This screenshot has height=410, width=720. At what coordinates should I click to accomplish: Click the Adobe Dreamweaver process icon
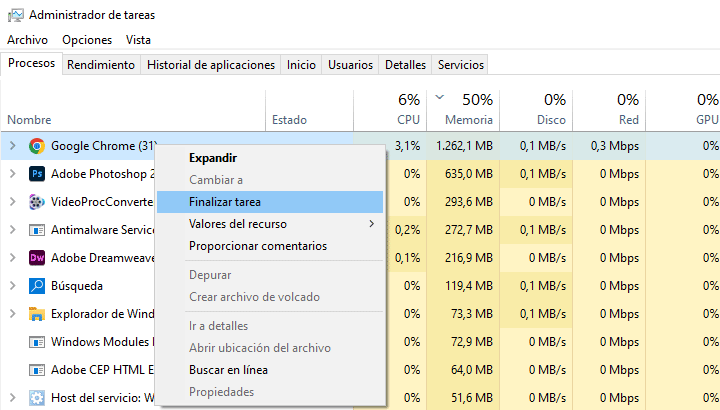click(37, 258)
